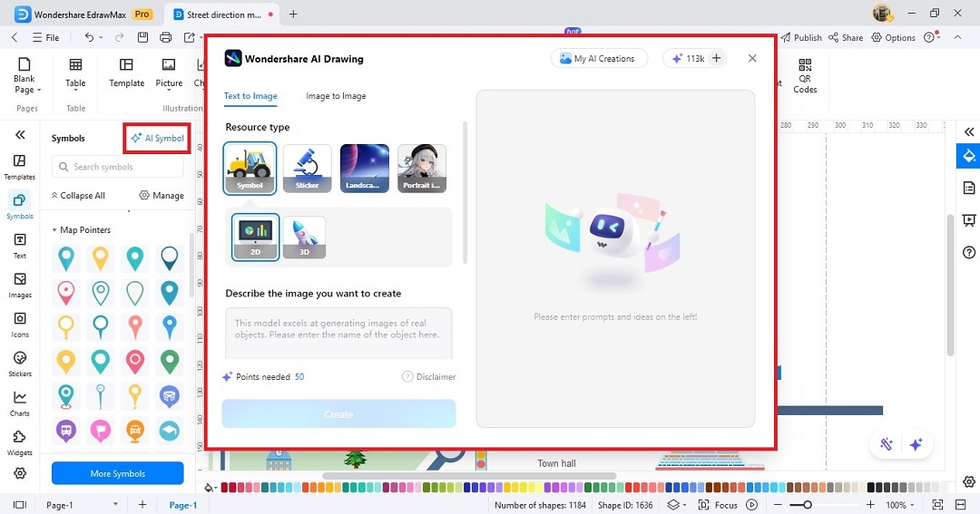Screen dimensions: 980x514
Task: Select the Street direction map document tab
Action: [223, 15]
